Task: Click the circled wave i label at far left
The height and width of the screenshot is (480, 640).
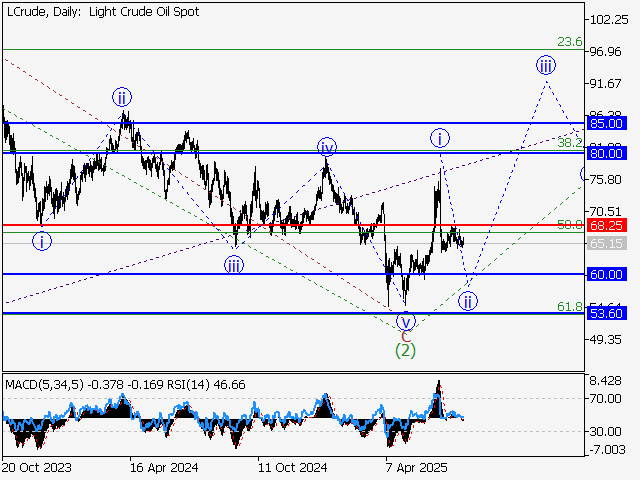Action: (41, 240)
